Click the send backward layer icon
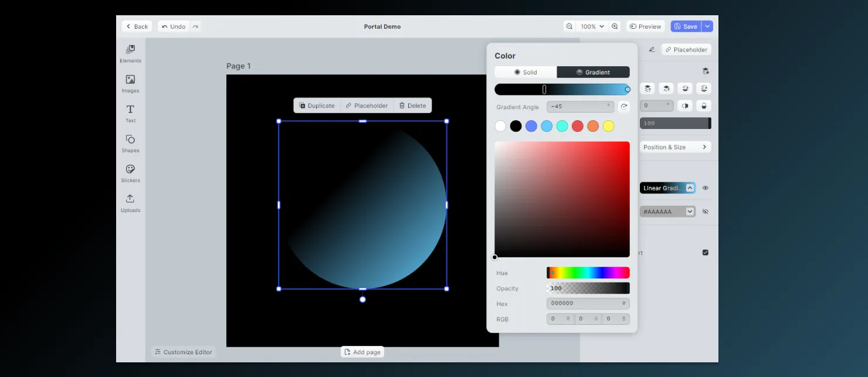This screenshot has width=868, height=377. coord(685,89)
